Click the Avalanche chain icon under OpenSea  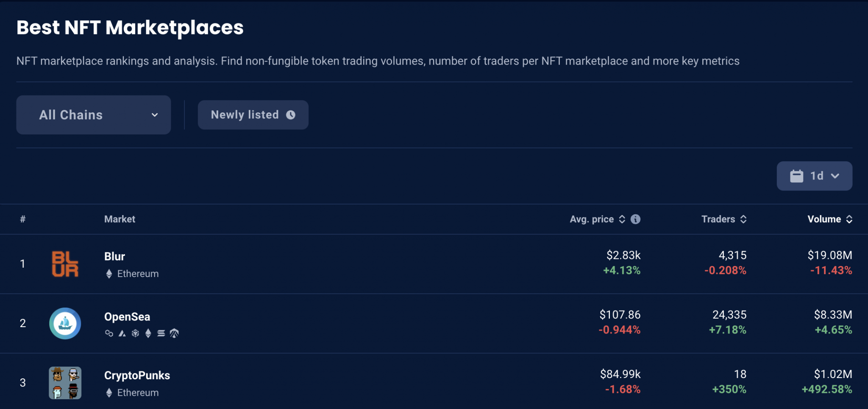[122, 333]
